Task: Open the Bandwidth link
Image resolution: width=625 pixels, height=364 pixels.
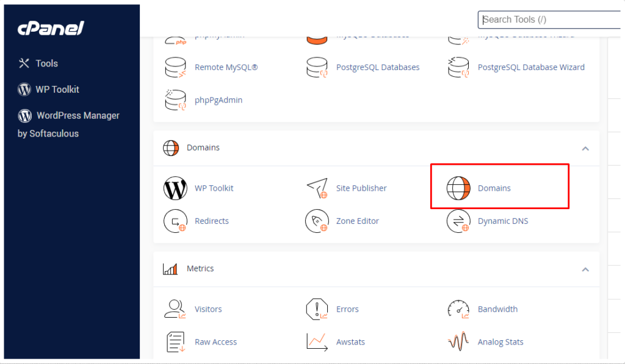Action: click(498, 309)
